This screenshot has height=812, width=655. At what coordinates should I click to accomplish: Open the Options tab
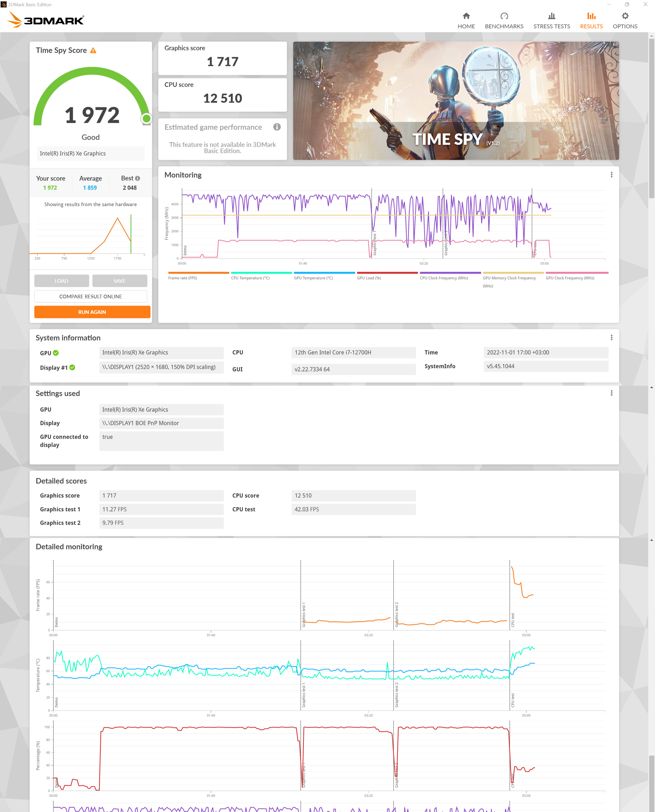(625, 21)
